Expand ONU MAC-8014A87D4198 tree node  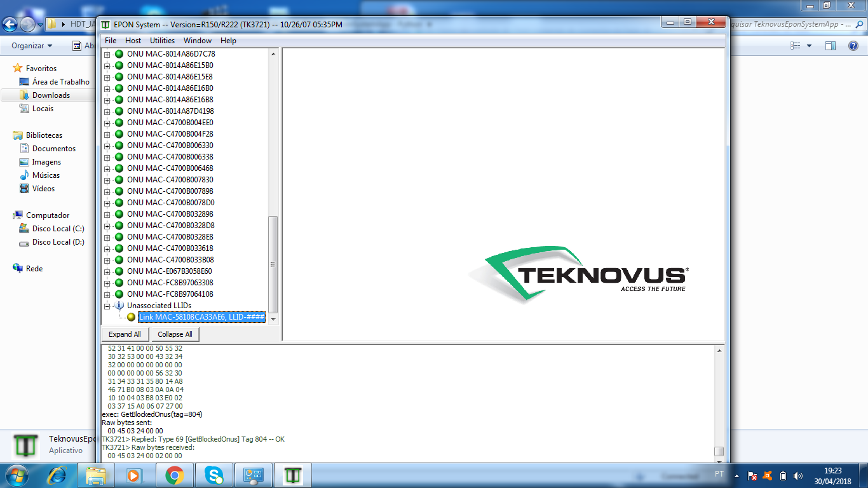(x=107, y=111)
